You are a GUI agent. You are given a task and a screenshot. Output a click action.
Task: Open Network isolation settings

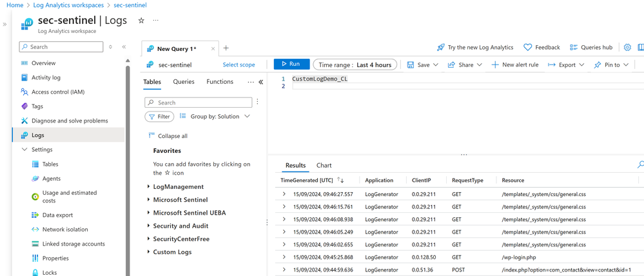tap(65, 230)
